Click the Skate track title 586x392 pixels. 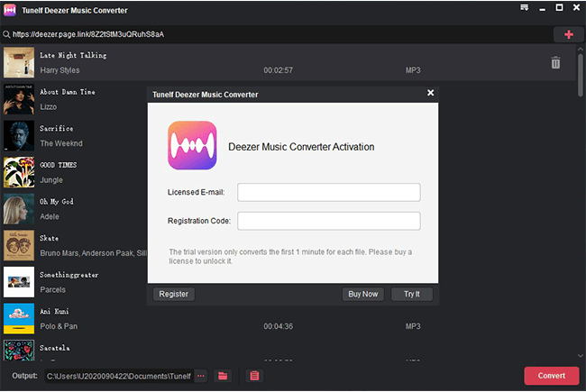tap(49, 239)
